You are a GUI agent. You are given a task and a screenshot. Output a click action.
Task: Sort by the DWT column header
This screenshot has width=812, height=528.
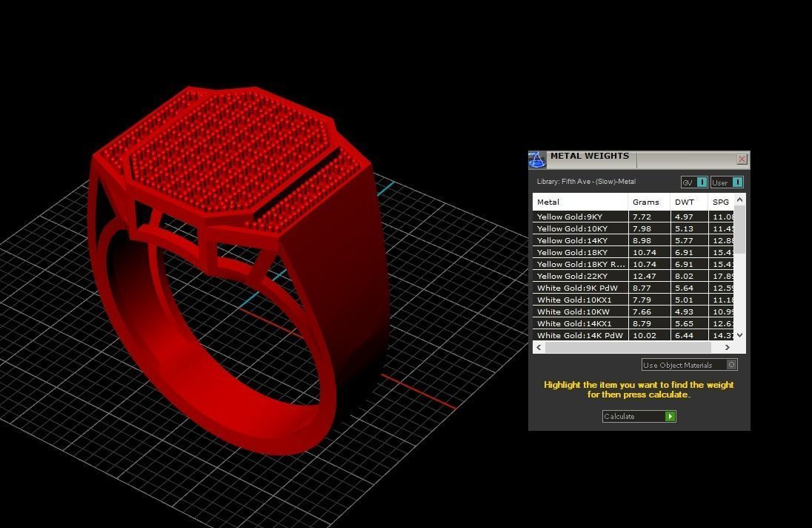[689, 202]
